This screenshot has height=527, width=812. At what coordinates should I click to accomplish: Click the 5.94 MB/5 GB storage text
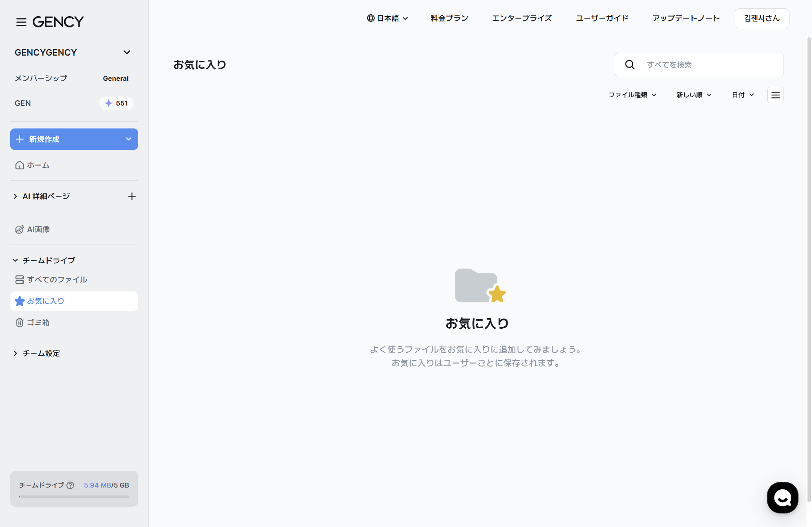(106, 485)
